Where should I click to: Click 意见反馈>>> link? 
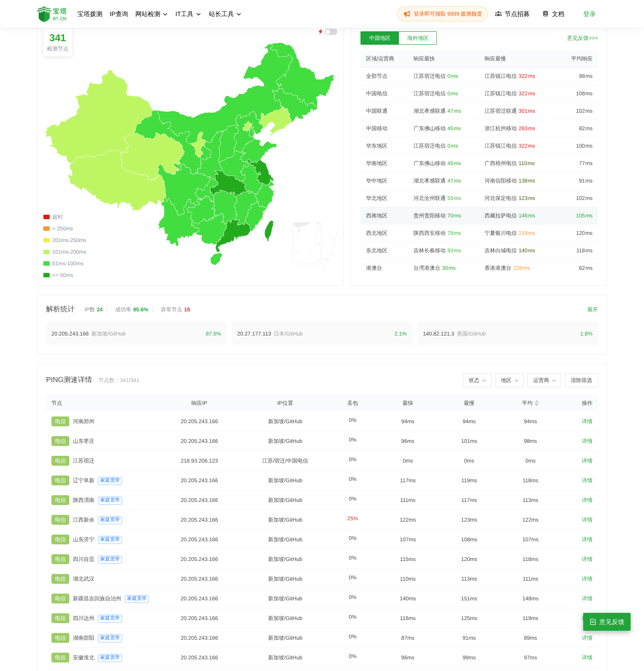(x=582, y=38)
